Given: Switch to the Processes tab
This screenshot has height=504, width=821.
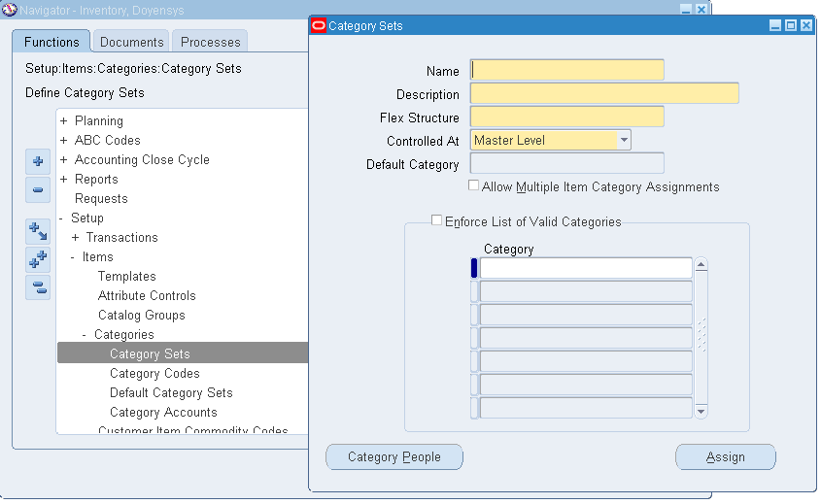Looking at the screenshot, I should pos(211,42).
